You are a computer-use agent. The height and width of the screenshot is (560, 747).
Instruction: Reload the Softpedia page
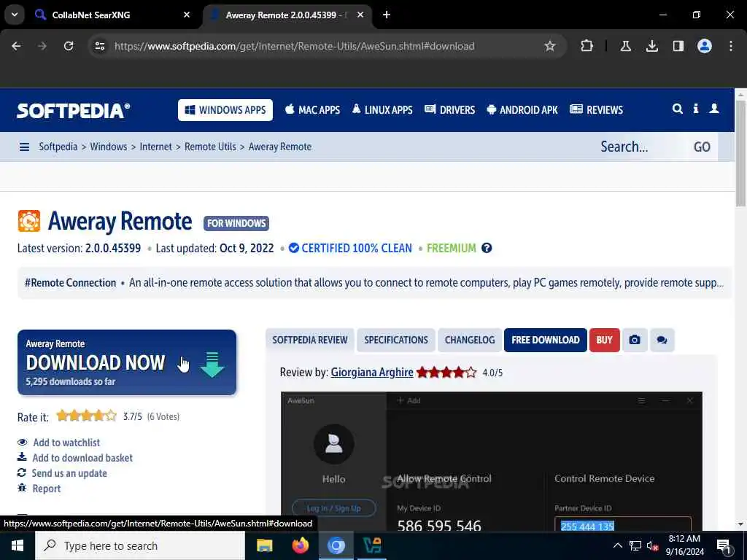point(69,46)
